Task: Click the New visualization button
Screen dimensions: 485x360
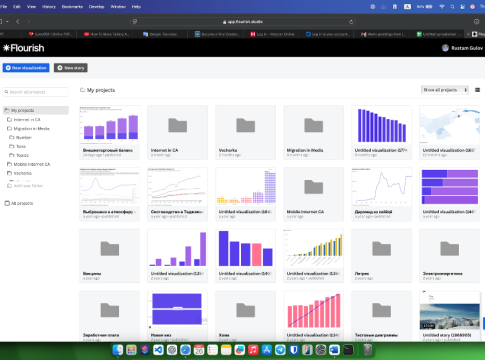Action: pyautogui.click(x=26, y=68)
